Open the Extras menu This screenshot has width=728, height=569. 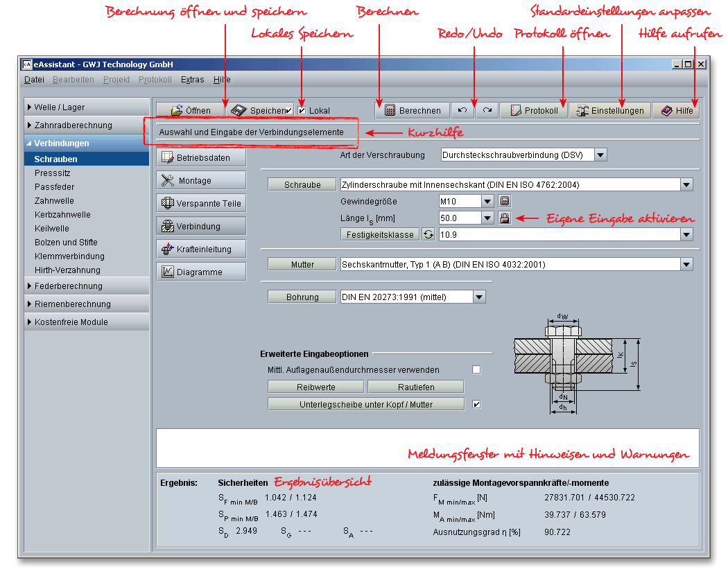(x=192, y=80)
